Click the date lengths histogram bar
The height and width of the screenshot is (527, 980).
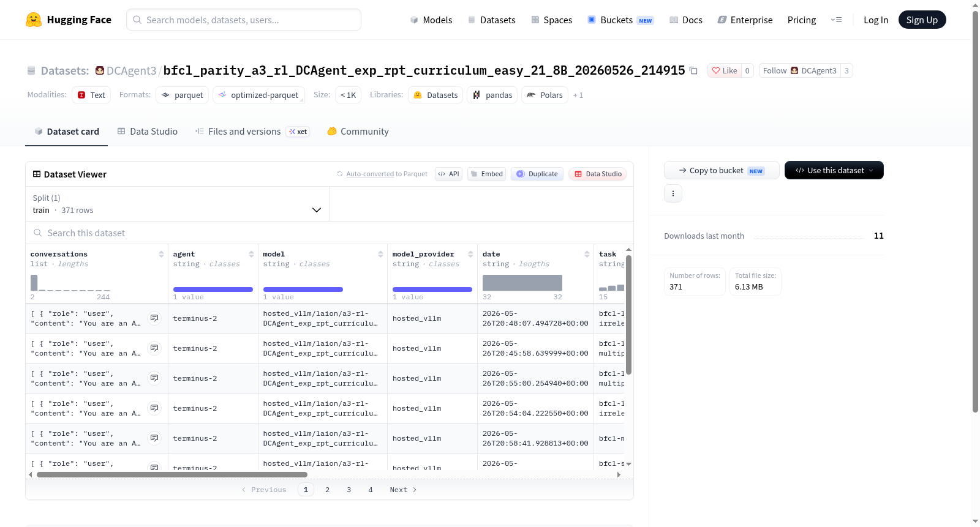[522, 283]
